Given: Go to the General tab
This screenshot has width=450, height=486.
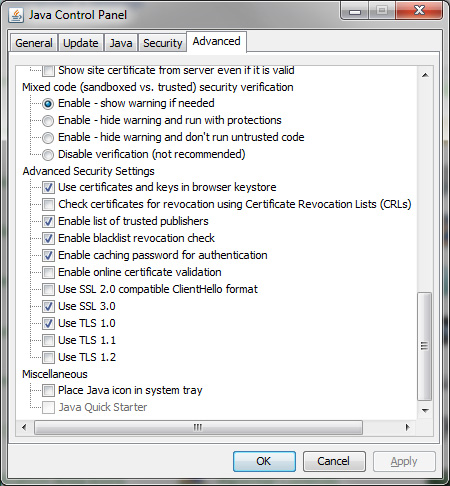Looking at the screenshot, I should pos(34,43).
